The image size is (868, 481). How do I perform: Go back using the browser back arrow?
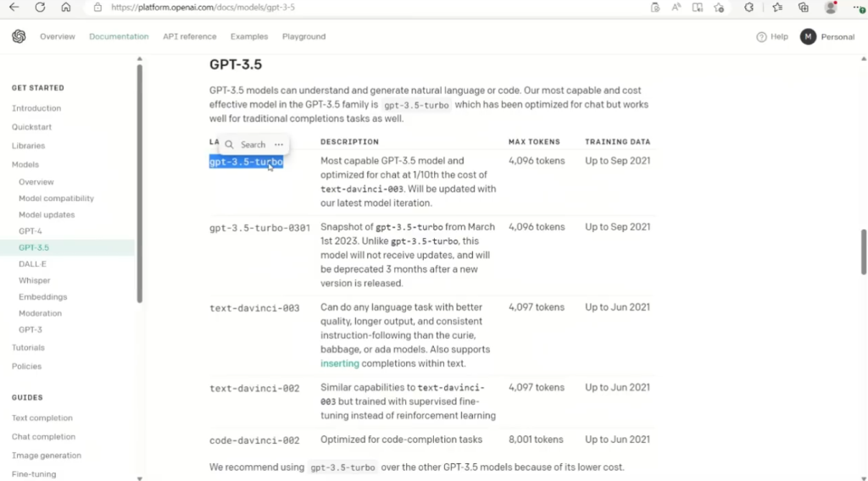pyautogui.click(x=14, y=8)
